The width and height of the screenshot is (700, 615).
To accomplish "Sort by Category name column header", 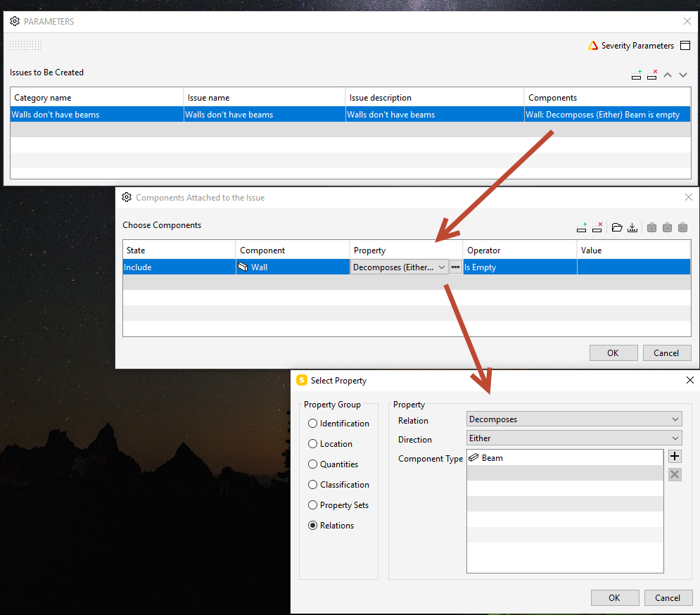I will tap(97, 98).
